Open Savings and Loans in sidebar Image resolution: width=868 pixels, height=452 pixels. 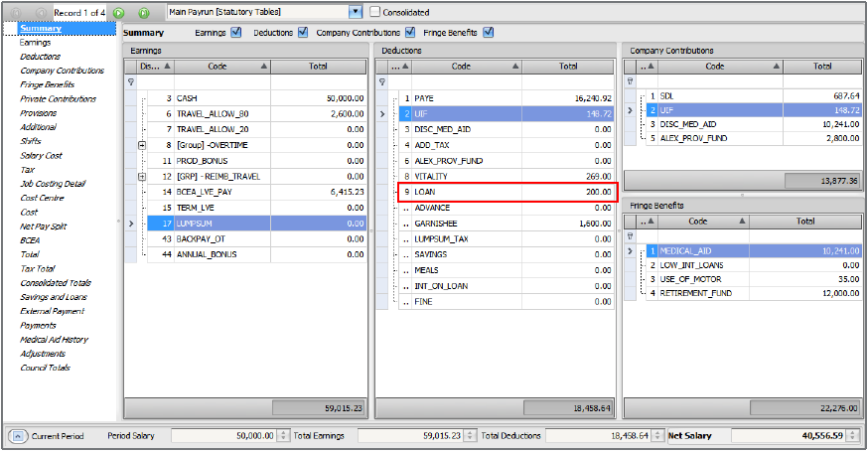point(54,297)
